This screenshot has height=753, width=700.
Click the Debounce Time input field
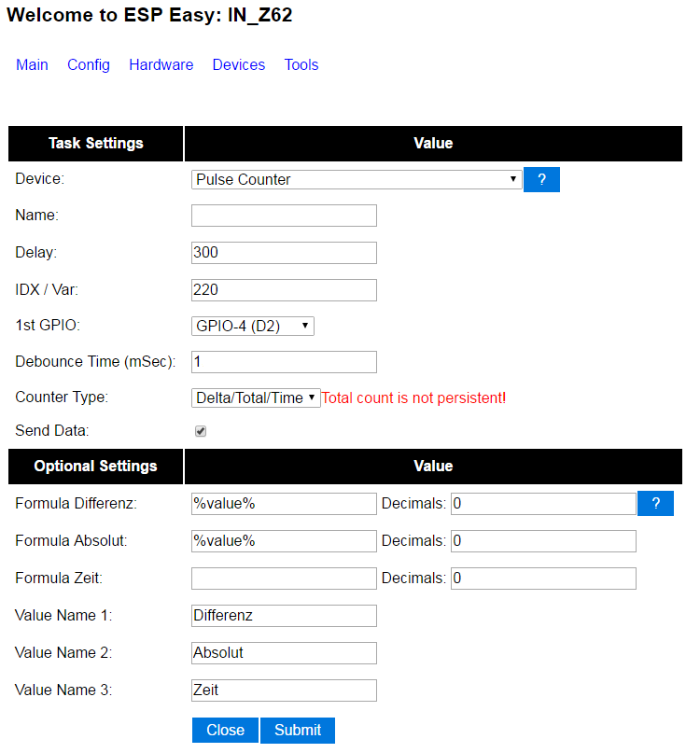[284, 362]
